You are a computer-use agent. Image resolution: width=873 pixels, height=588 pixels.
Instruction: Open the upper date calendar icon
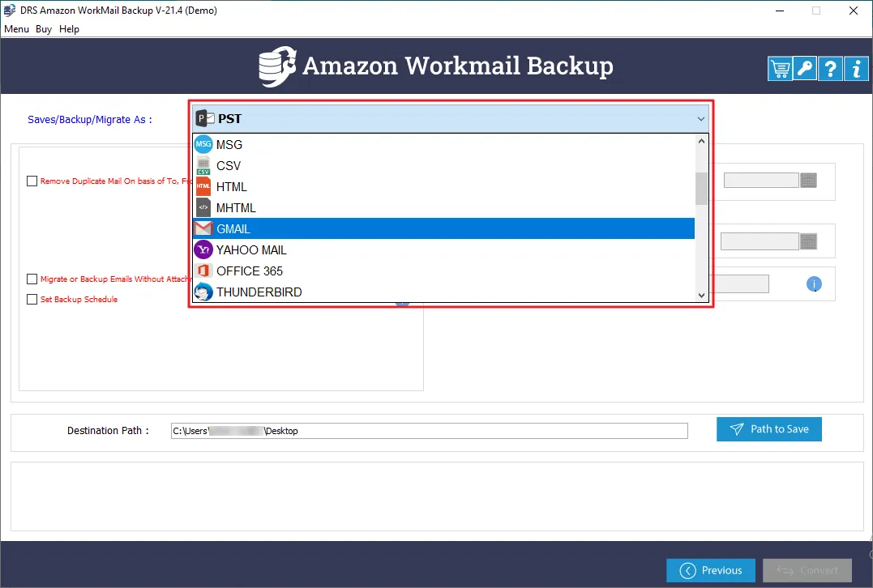(x=808, y=181)
